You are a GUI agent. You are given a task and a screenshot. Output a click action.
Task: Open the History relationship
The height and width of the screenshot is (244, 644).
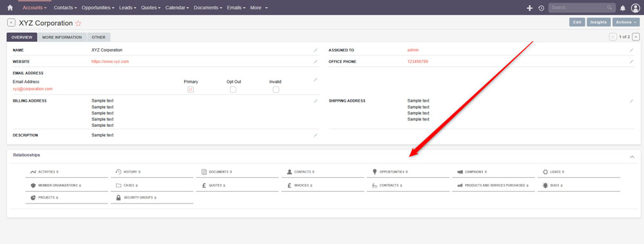click(152, 172)
